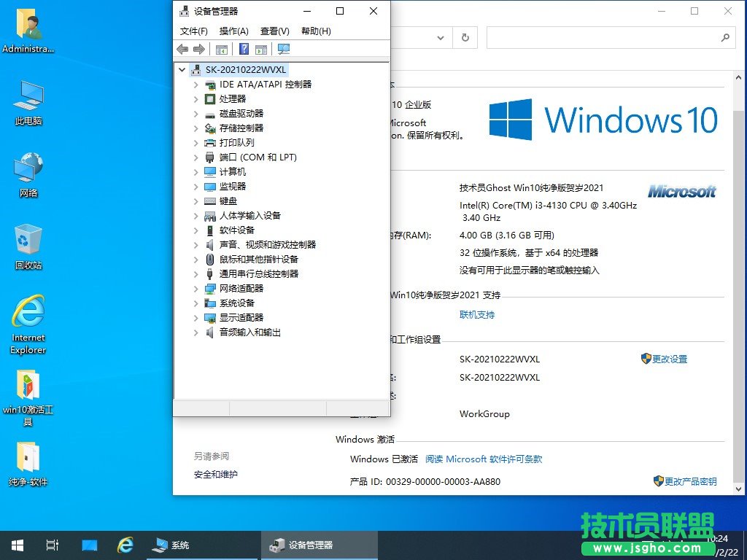Click the 联机支持 online support link

coord(477,315)
